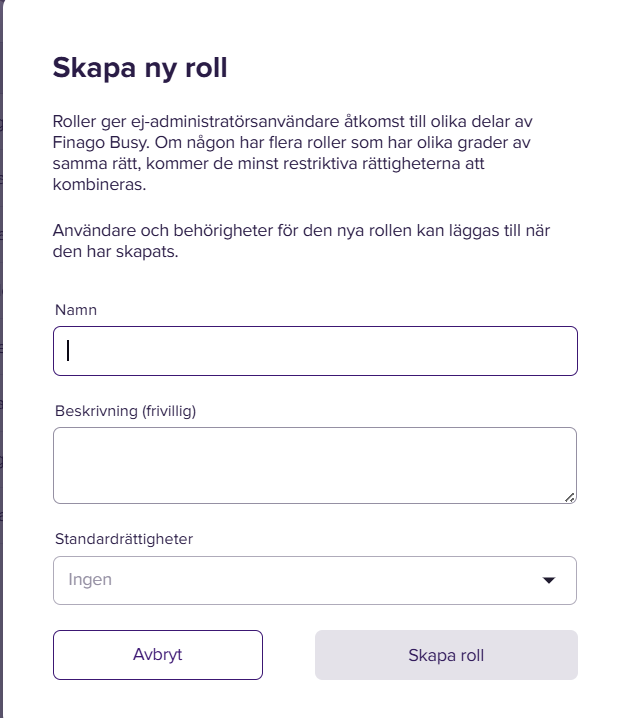Click the dropdown arrow in Standardrättigheter
This screenshot has width=622, height=718.
[549, 580]
